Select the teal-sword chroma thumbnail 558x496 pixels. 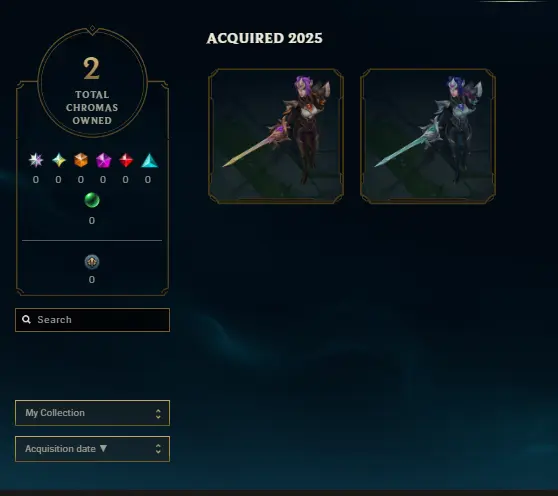click(428, 136)
